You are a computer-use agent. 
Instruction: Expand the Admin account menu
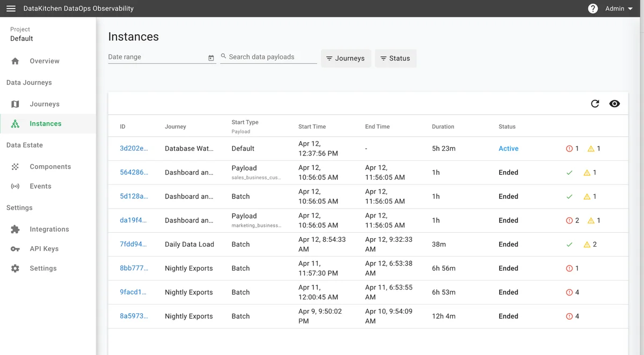[x=618, y=8]
